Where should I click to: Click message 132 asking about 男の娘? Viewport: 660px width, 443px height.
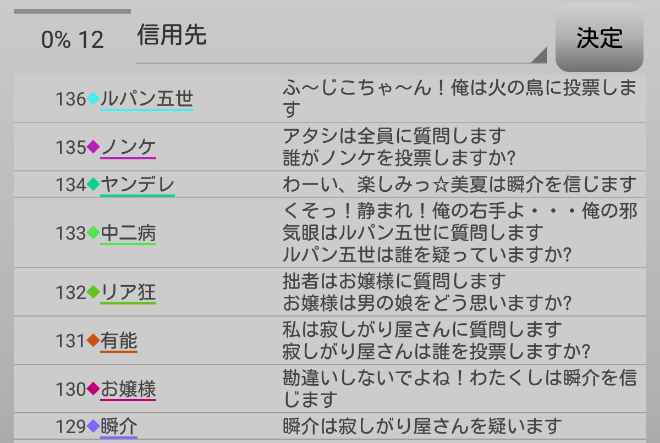(427, 292)
